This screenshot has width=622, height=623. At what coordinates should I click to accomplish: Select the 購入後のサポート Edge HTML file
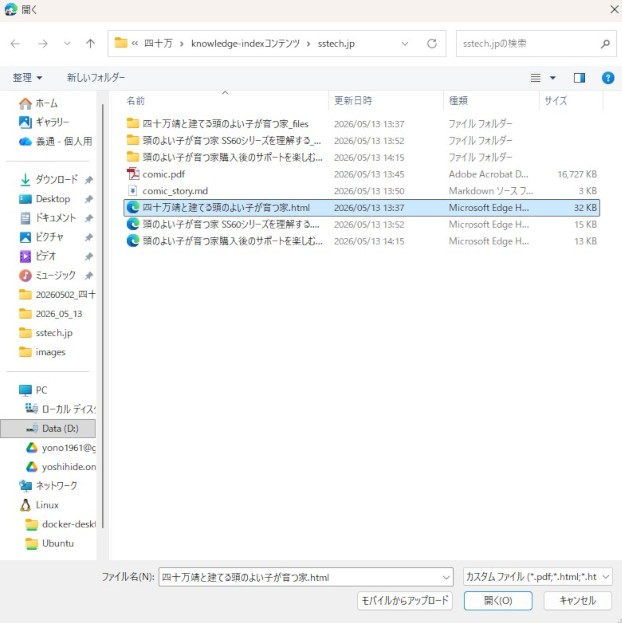[362, 241]
